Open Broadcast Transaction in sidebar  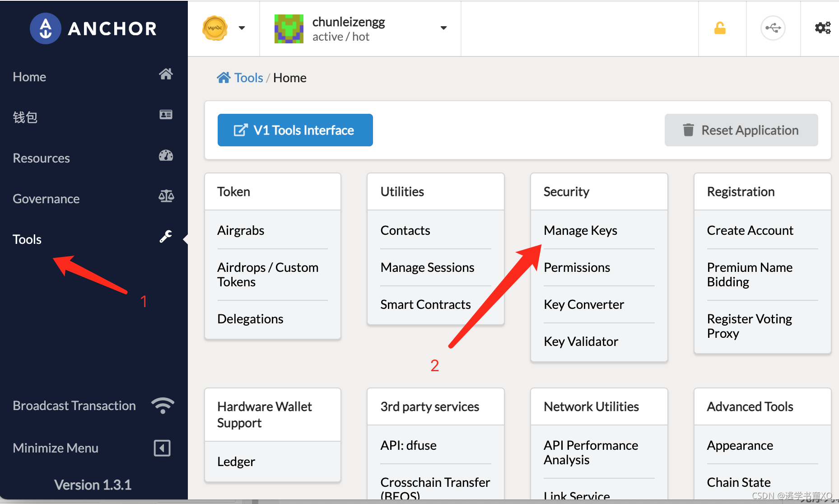74,406
